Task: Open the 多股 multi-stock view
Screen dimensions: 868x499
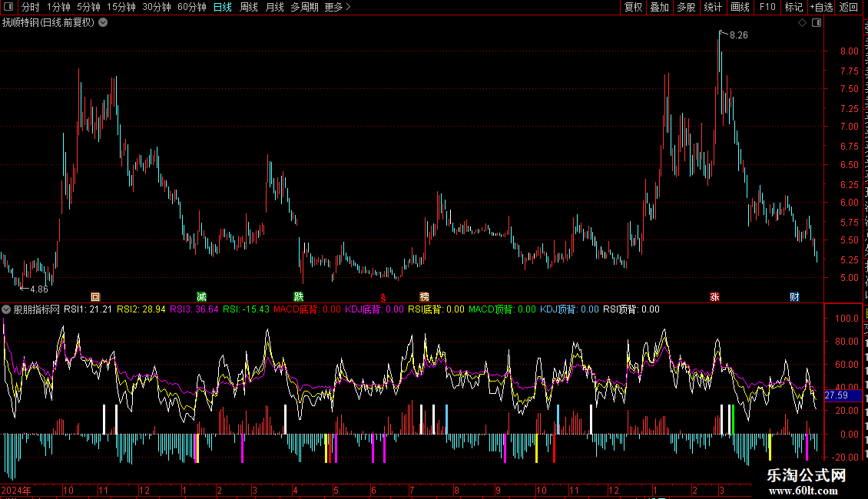Action: coord(687,7)
